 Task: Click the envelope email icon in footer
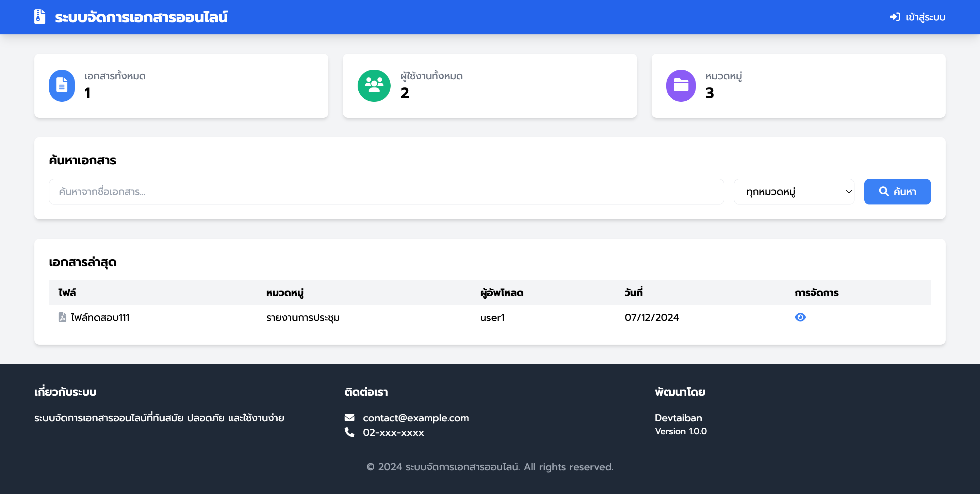click(x=349, y=417)
